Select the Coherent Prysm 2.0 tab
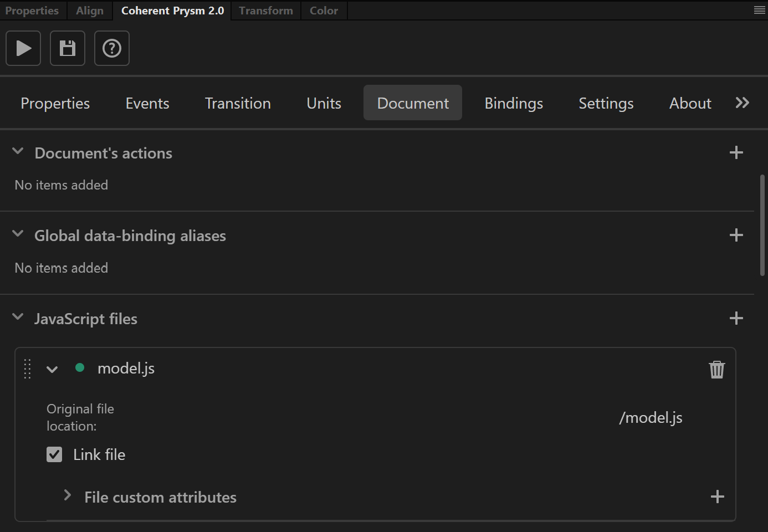 pyautogui.click(x=172, y=11)
